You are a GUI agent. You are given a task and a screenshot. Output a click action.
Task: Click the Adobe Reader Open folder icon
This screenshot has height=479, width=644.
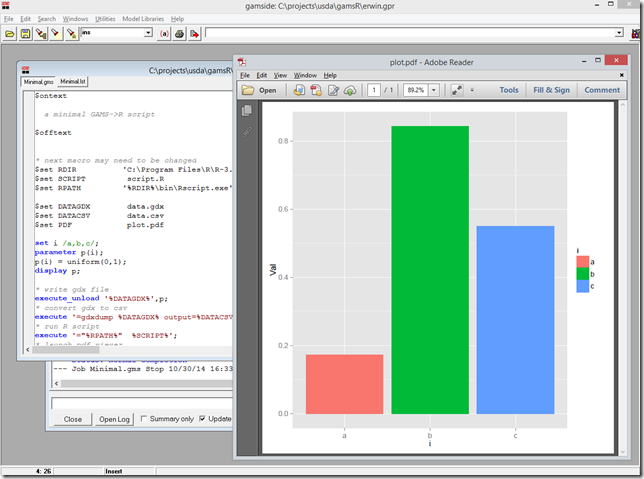click(x=247, y=90)
